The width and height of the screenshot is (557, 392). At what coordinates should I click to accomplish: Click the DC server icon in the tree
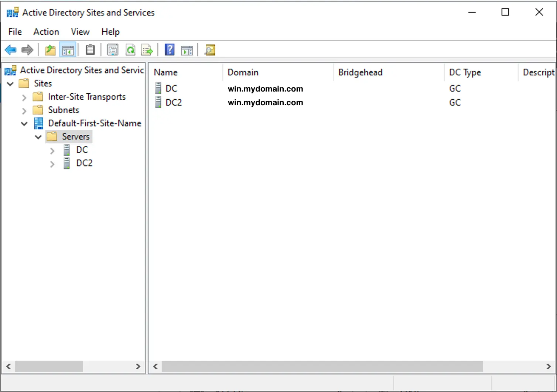pos(66,150)
